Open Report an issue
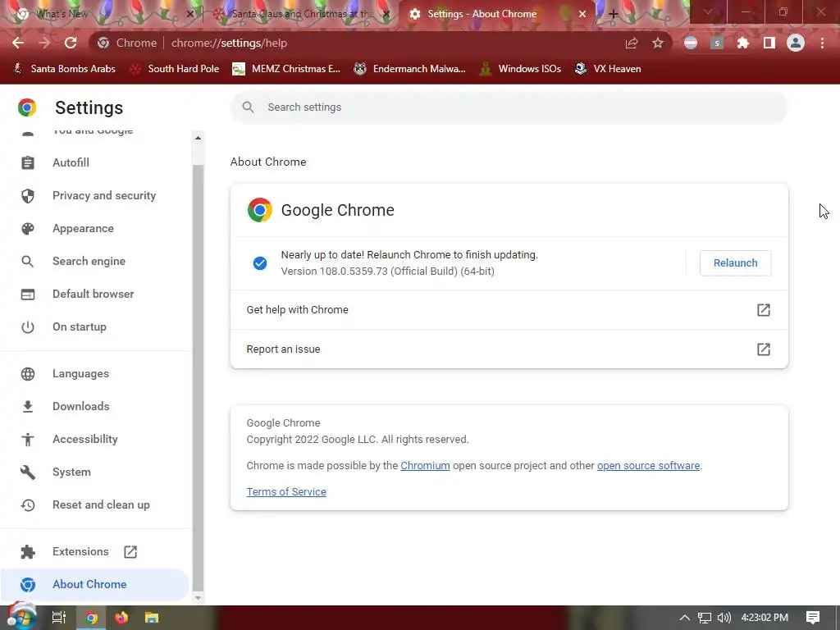 [509, 349]
